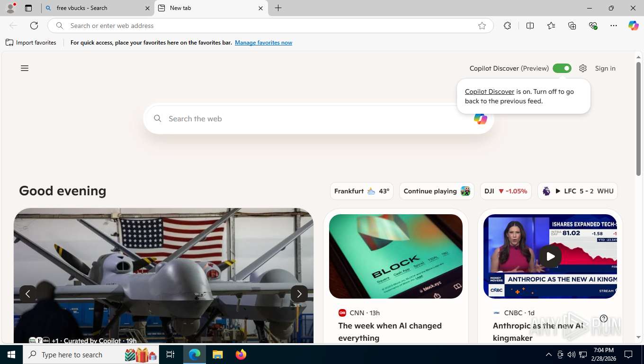Open the Favorites list icon
Screen dimensions: 644x364
551,26
